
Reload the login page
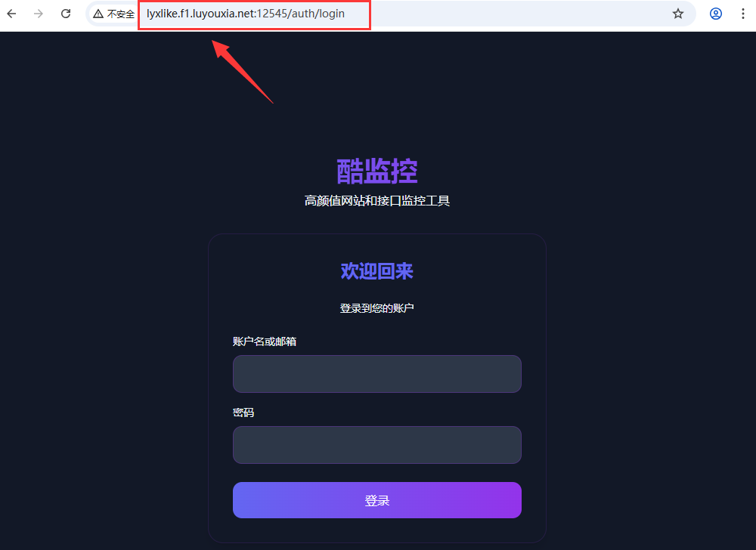(66, 14)
